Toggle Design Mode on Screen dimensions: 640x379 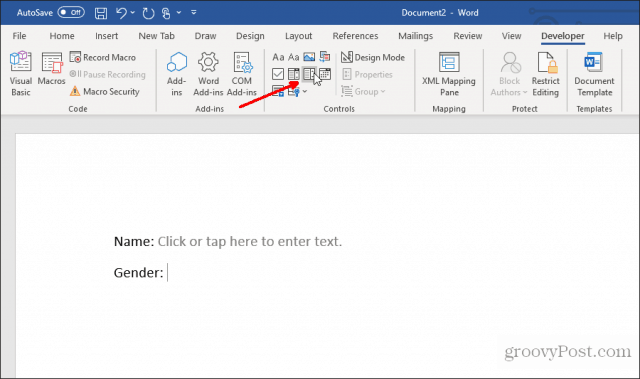[x=373, y=57]
